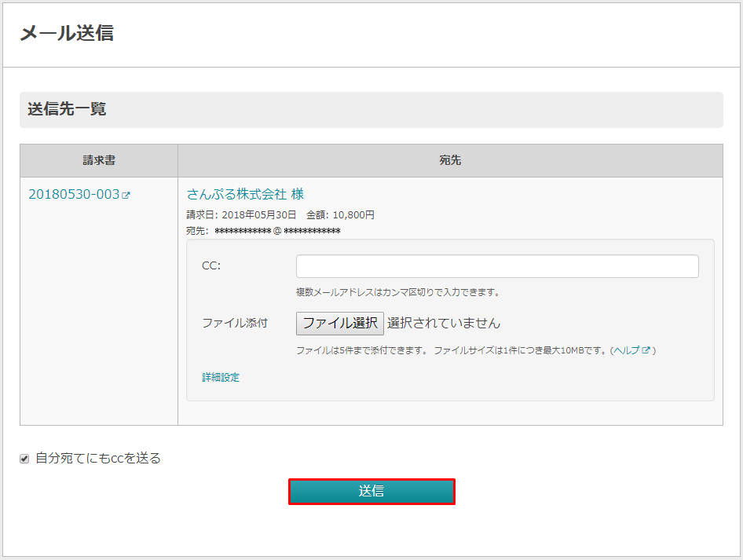Click the ファイル添付 label
Image resolution: width=743 pixels, height=560 pixels.
click(235, 323)
